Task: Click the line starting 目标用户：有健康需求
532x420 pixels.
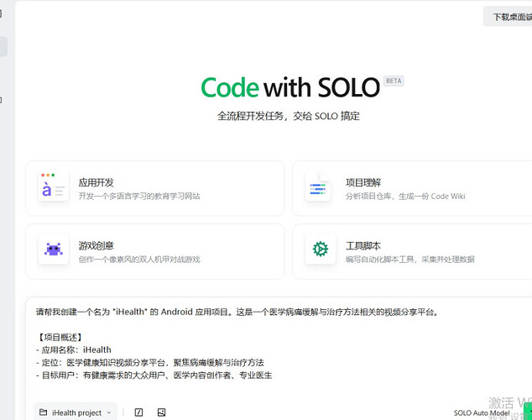Action: [154, 375]
